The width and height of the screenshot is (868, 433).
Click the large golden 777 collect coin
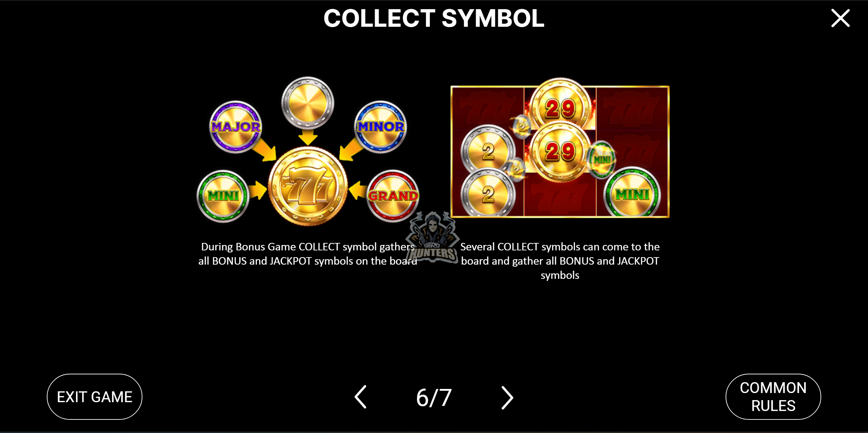tap(308, 186)
